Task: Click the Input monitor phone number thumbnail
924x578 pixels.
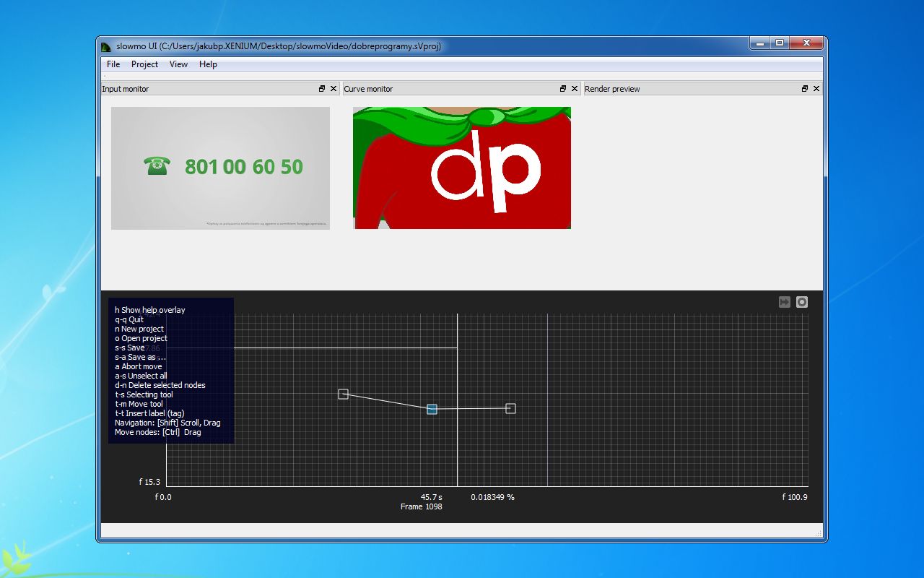Action: coord(220,168)
